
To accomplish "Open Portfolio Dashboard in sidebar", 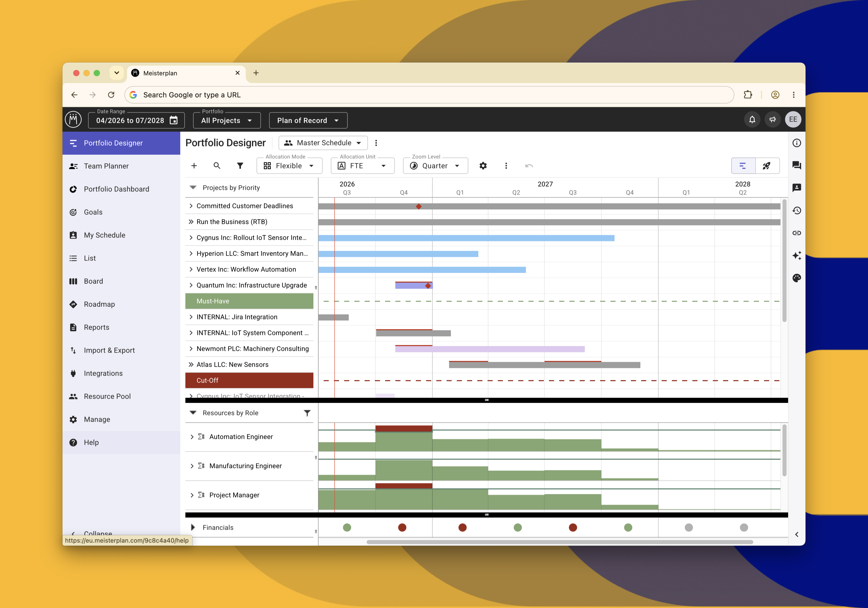I will (121, 189).
